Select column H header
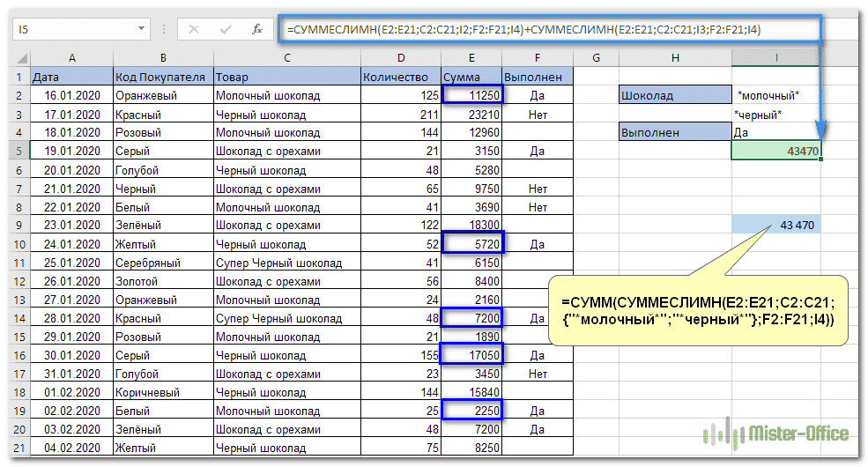The height and width of the screenshot is (467, 868). point(674,58)
